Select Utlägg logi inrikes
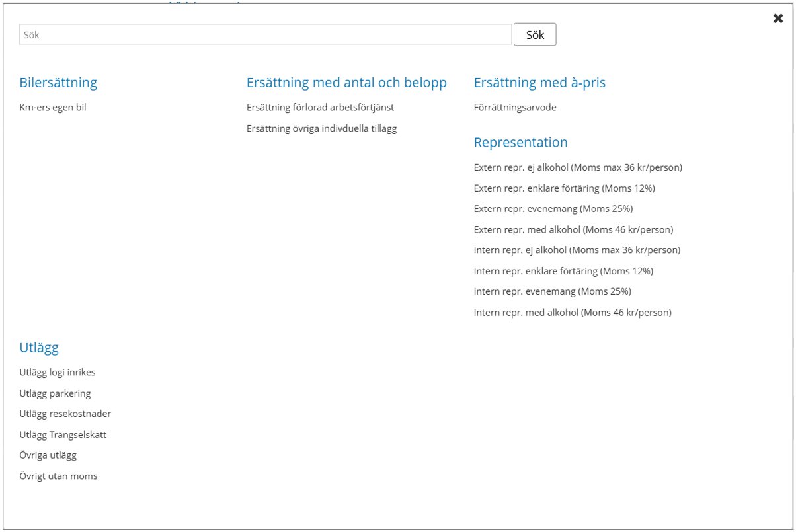The width and height of the screenshot is (796, 532). click(x=58, y=373)
